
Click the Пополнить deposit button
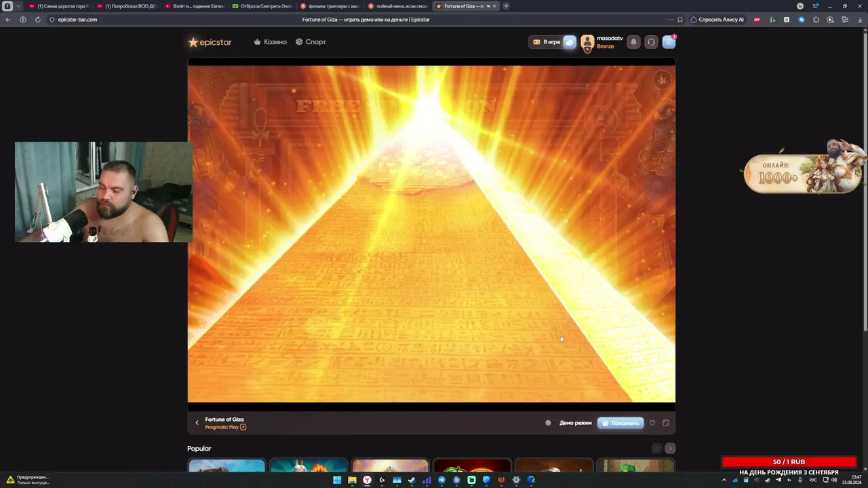[620, 423]
